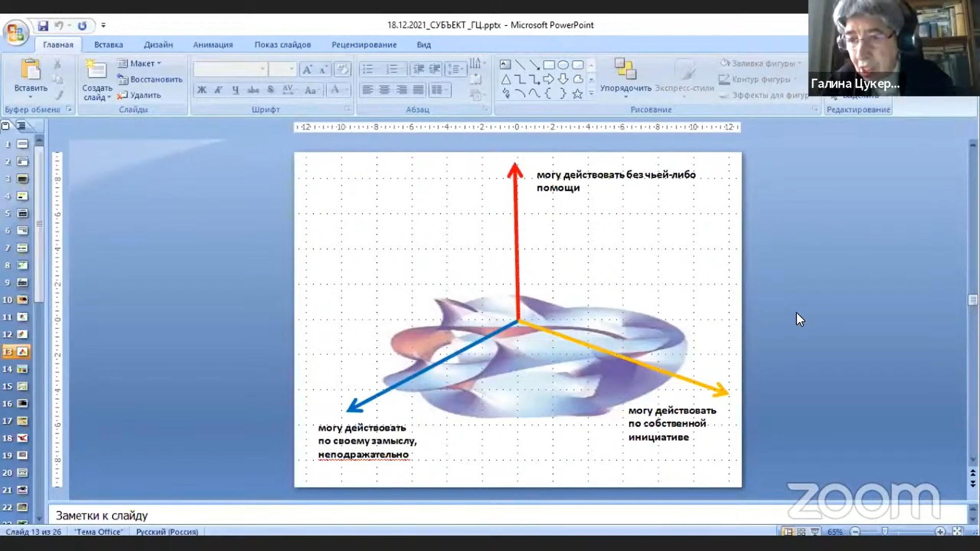The image size is (980, 551).
Task: Toggle italic (К) formatting
Action: pyautogui.click(x=218, y=90)
